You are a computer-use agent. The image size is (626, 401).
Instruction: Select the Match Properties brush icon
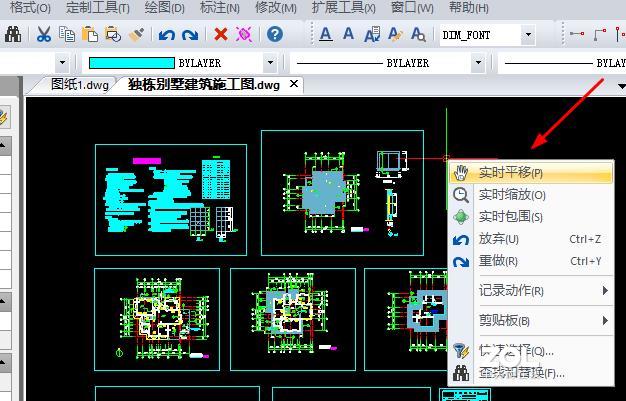click(137, 35)
